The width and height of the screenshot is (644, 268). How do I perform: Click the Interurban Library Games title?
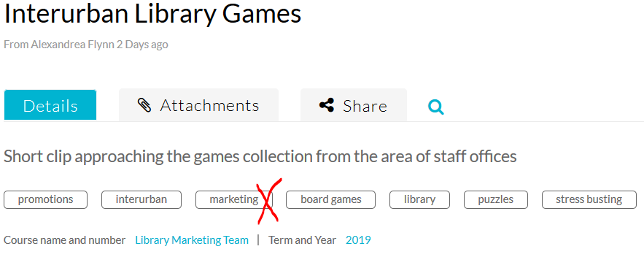click(x=152, y=13)
